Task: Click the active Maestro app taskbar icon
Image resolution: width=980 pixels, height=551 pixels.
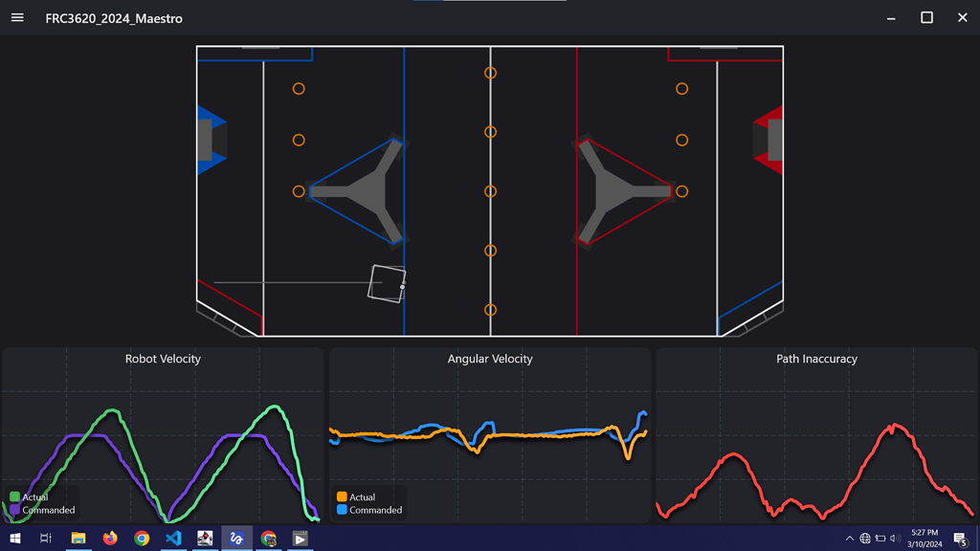Action: [237, 538]
